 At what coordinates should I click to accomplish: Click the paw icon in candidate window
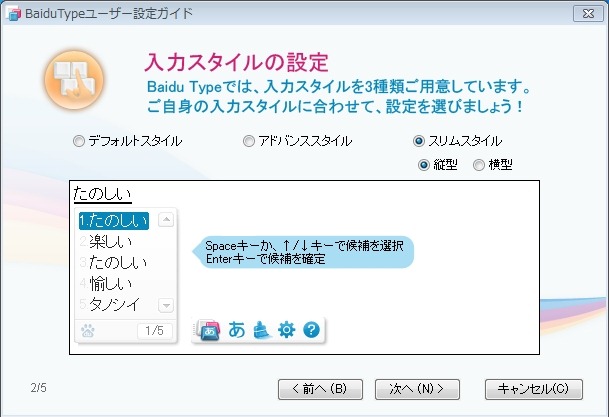(87, 331)
